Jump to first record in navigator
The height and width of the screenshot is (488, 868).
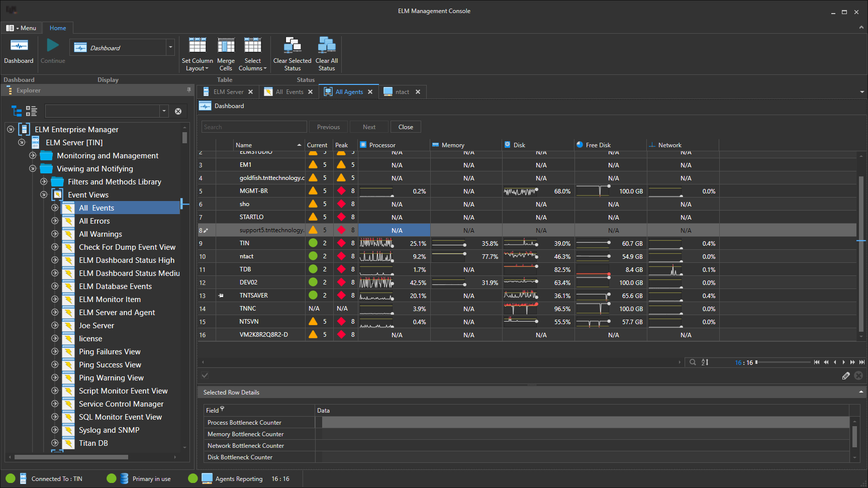coord(817,362)
